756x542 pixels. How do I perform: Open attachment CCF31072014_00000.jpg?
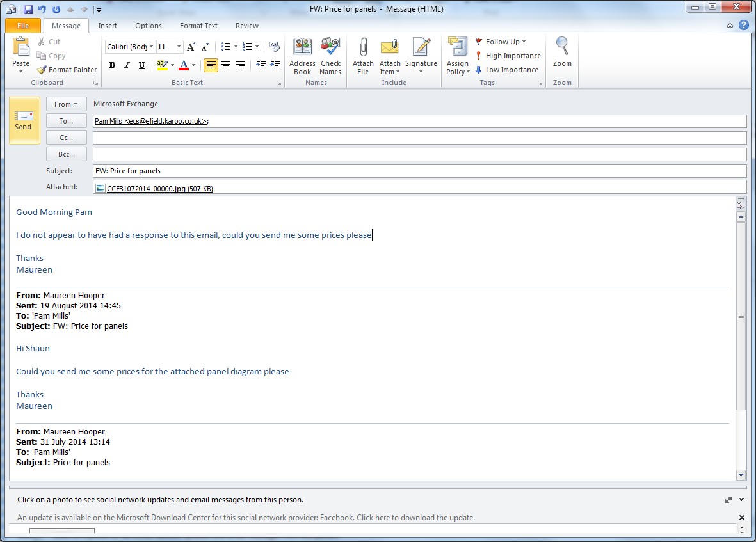(154, 188)
